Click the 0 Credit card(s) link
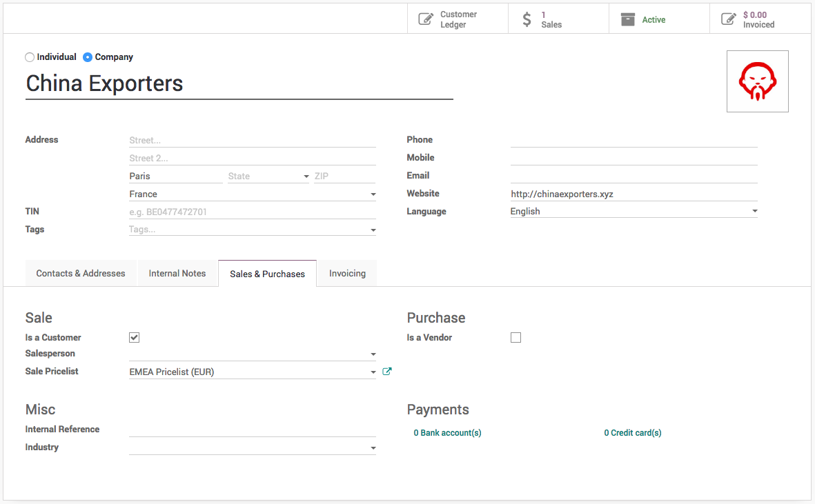This screenshot has width=815, height=504. point(632,433)
